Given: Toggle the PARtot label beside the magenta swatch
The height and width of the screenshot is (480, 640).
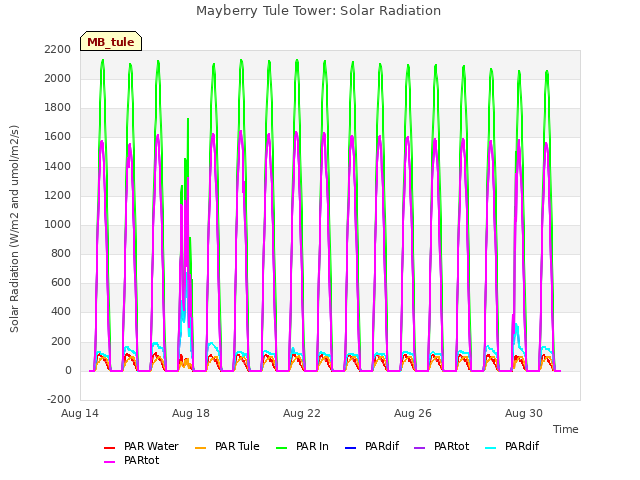Looking at the screenshot, I should coord(142,460).
